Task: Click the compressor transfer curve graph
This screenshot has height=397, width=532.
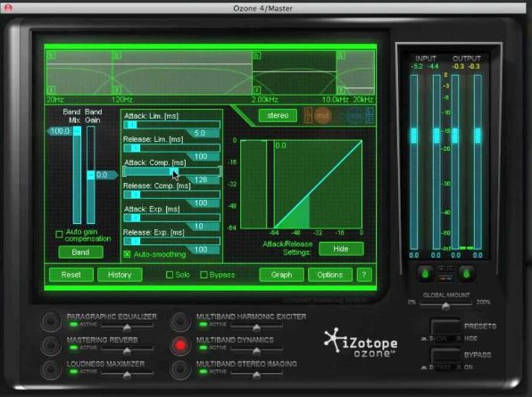Action: [318, 184]
